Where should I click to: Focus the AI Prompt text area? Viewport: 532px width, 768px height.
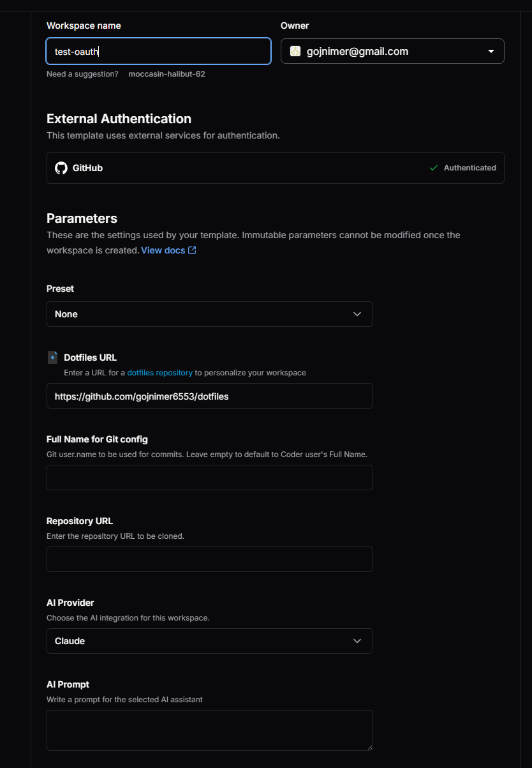[x=209, y=730]
